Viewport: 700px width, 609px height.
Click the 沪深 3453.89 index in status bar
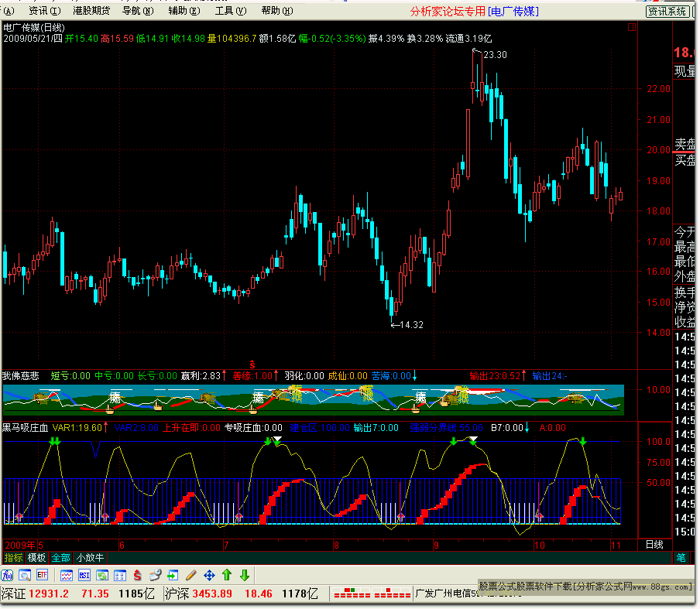click(199, 594)
